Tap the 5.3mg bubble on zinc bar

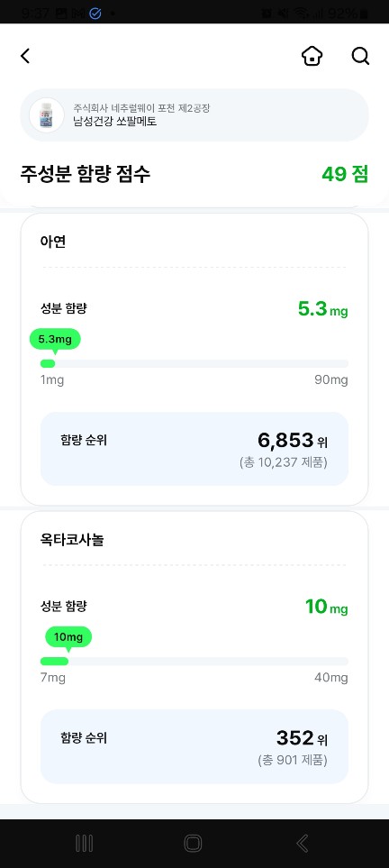point(55,339)
